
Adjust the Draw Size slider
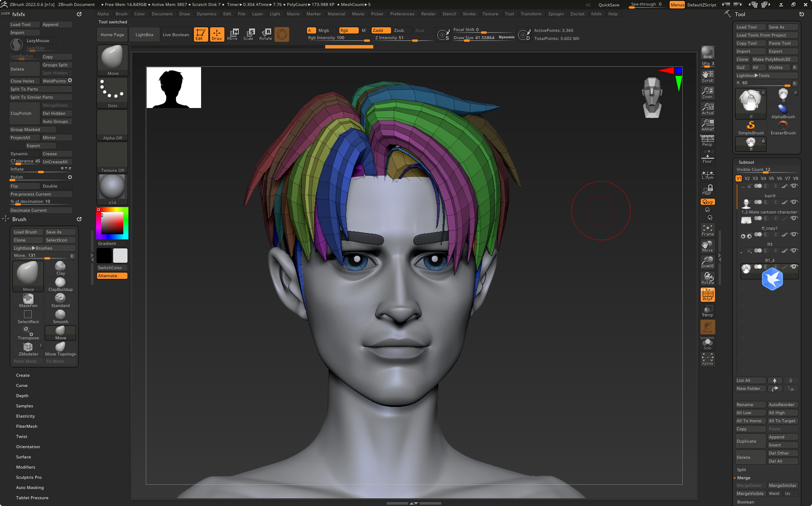(484, 38)
